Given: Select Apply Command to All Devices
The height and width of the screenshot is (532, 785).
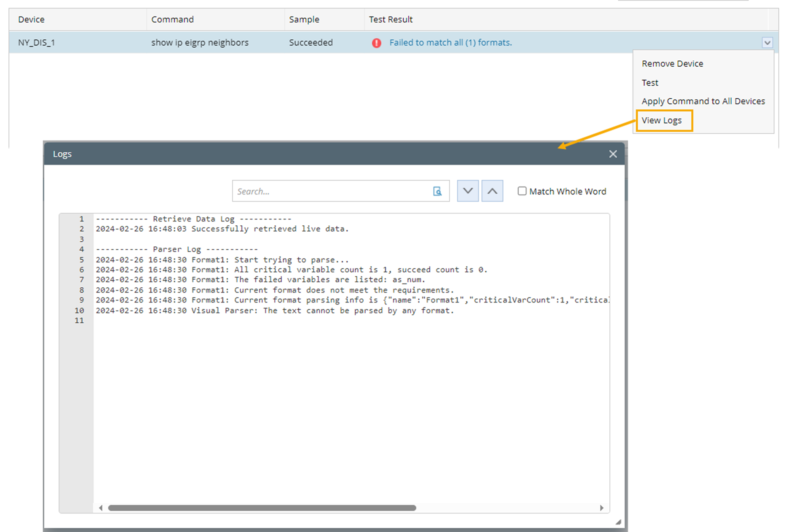Looking at the screenshot, I should (703, 101).
